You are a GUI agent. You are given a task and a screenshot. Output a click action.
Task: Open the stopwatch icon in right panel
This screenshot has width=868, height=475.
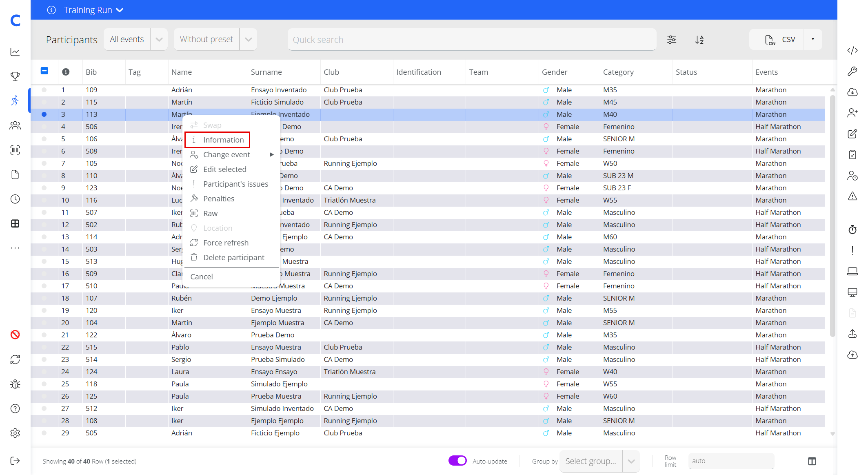click(x=852, y=230)
